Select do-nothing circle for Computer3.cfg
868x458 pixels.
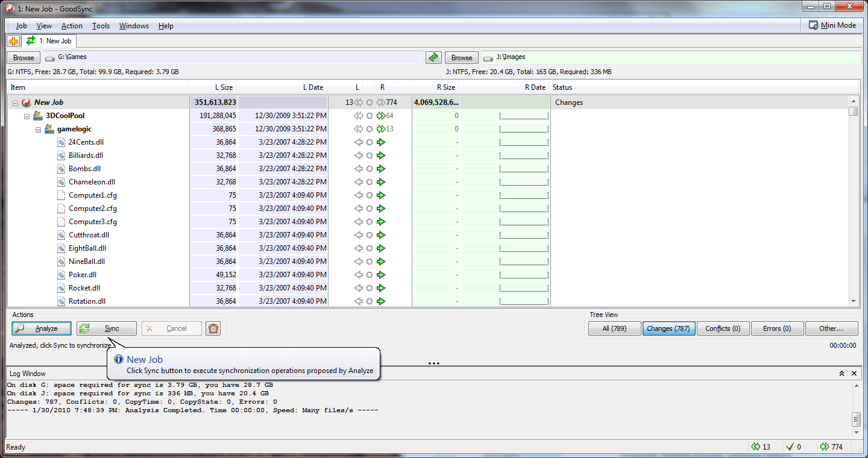[x=370, y=222]
